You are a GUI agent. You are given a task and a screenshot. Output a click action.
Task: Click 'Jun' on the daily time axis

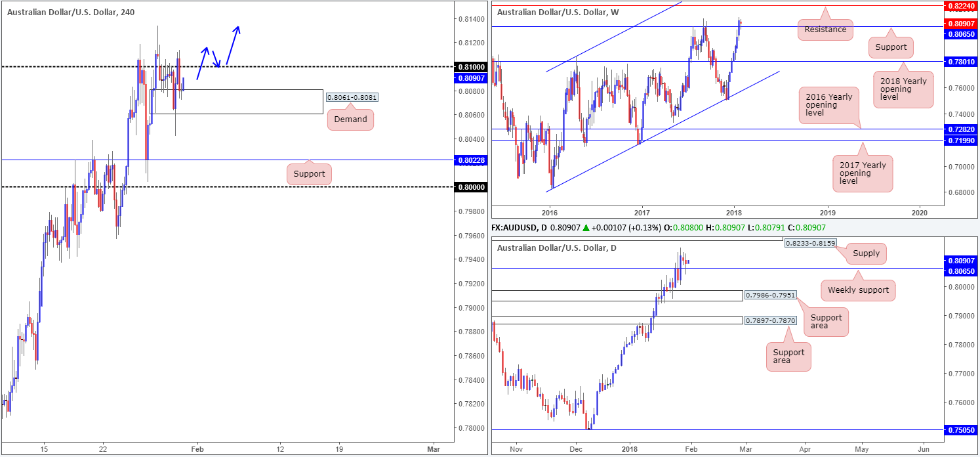click(x=923, y=449)
